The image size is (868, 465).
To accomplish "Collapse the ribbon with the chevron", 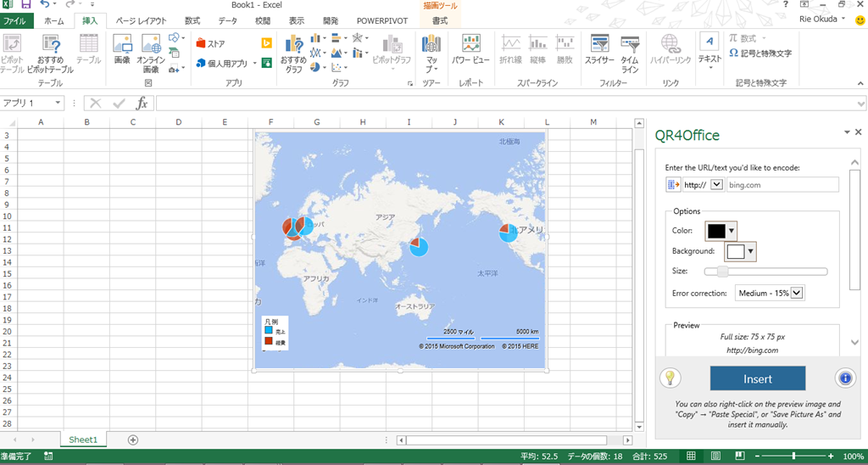I will [x=861, y=83].
